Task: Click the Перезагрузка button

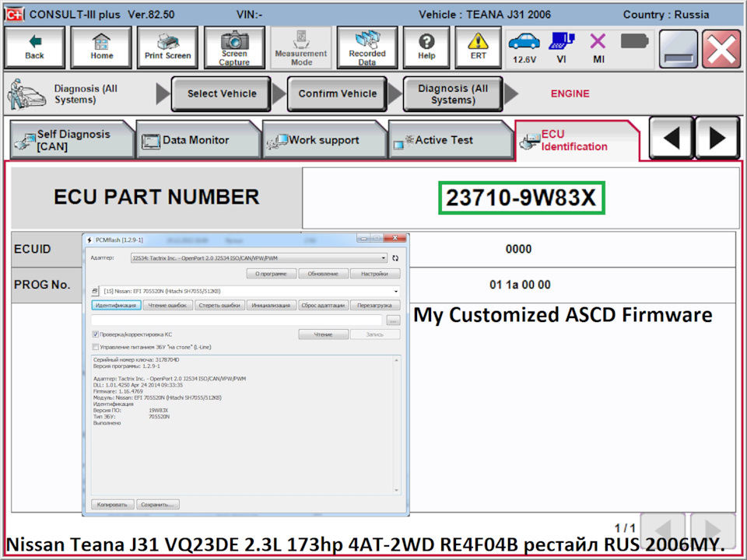Action: point(375,305)
